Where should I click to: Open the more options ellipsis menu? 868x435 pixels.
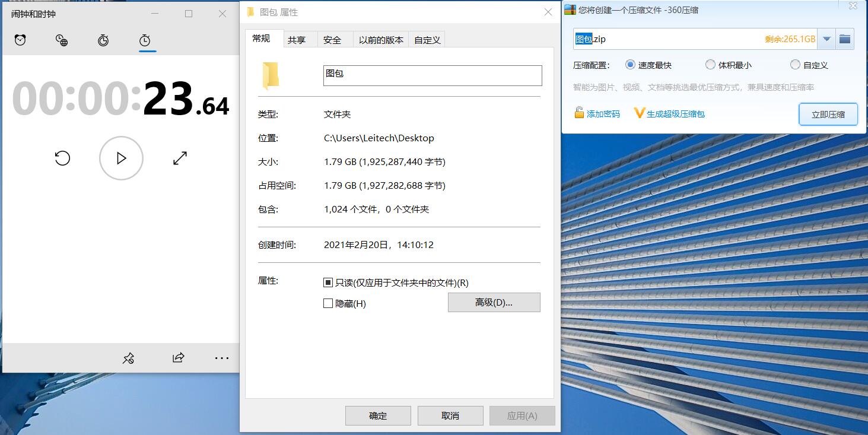pos(222,358)
